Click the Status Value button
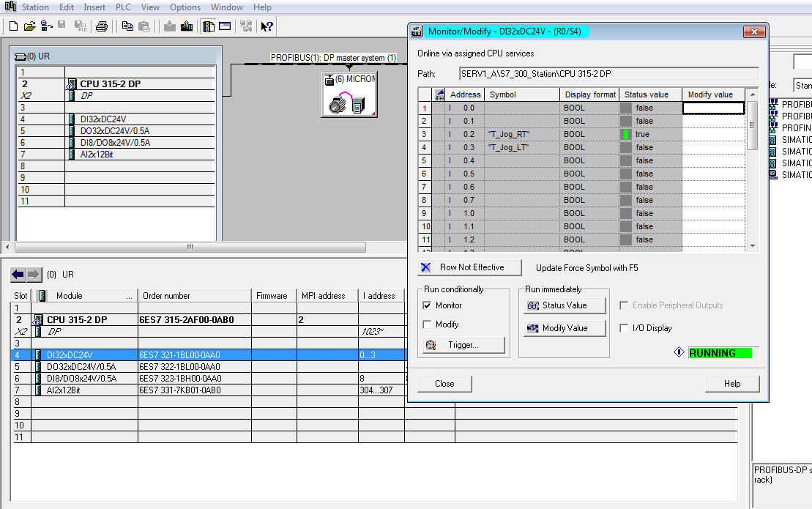This screenshot has width=812, height=509. click(x=565, y=305)
